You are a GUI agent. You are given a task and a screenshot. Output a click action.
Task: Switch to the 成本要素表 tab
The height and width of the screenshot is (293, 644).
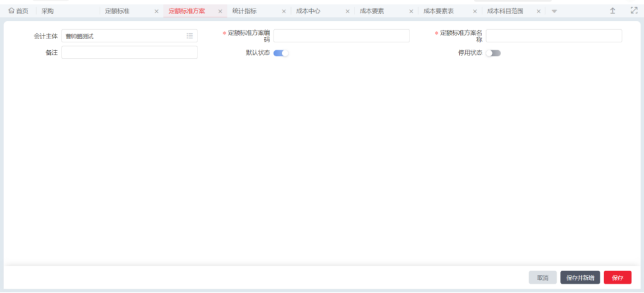[x=439, y=11]
